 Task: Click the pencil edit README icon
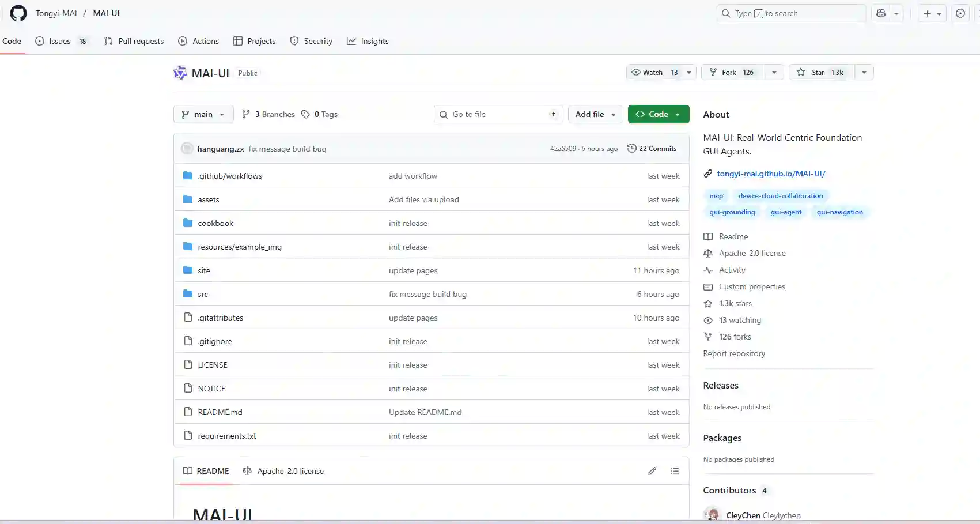[x=652, y=471]
